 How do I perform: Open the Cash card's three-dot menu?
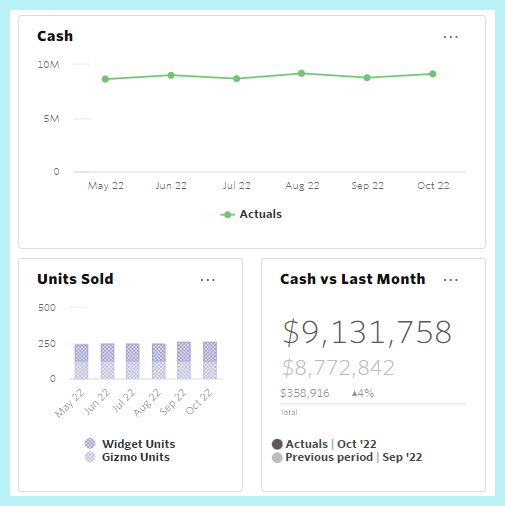tap(451, 37)
